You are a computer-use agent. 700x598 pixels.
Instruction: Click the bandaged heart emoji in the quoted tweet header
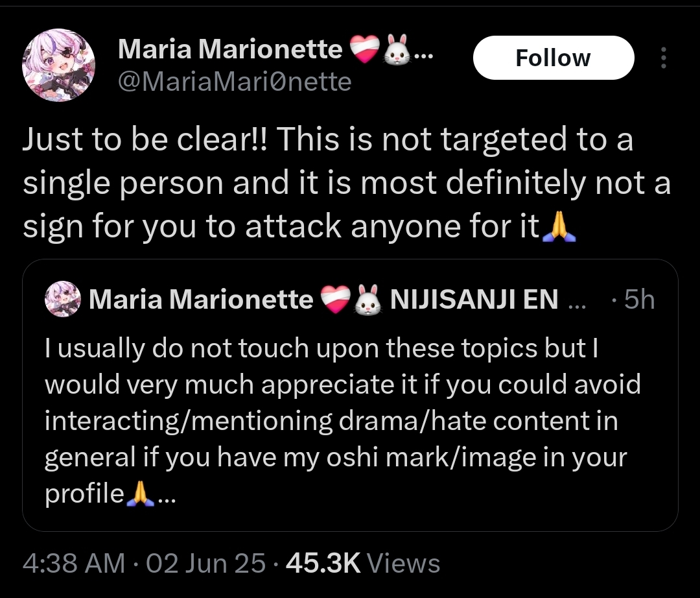335,300
